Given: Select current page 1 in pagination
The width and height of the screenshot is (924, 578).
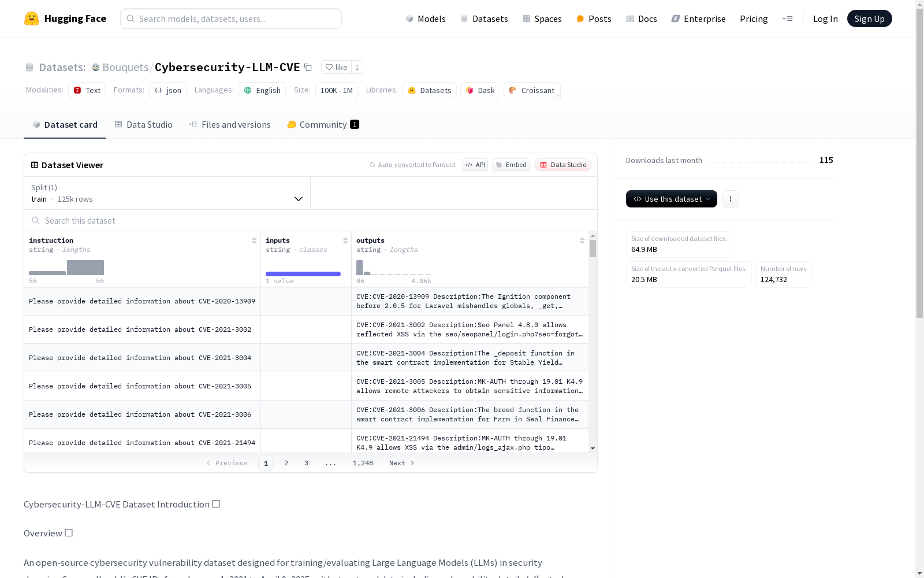Looking at the screenshot, I should point(266,463).
